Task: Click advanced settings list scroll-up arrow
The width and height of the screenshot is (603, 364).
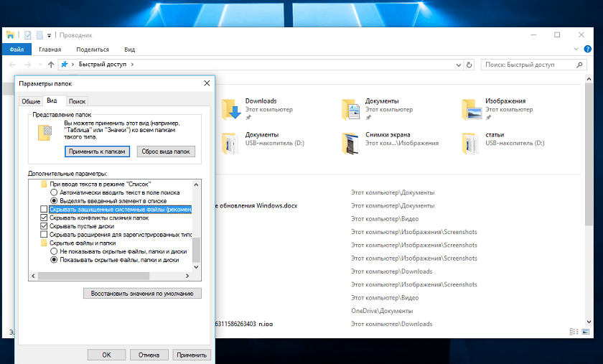Action: tap(196, 185)
